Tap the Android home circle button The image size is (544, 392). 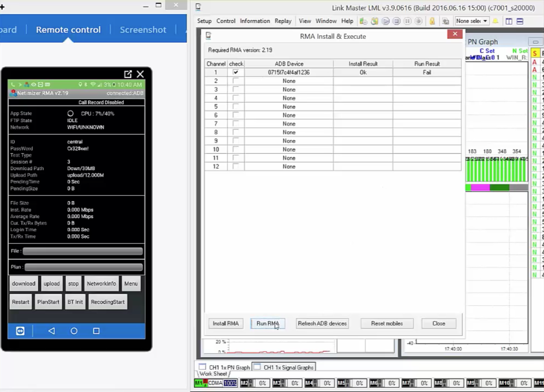coord(74,331)
